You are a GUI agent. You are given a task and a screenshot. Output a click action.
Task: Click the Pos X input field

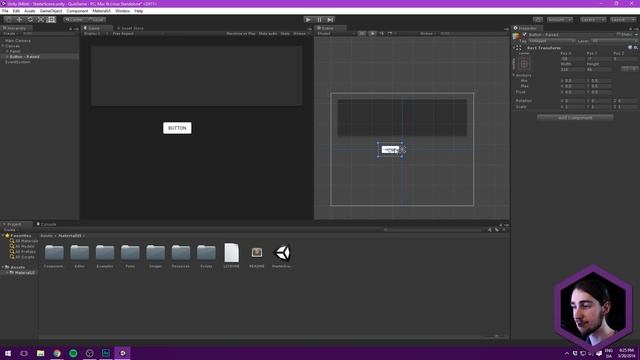pos(572,59)
